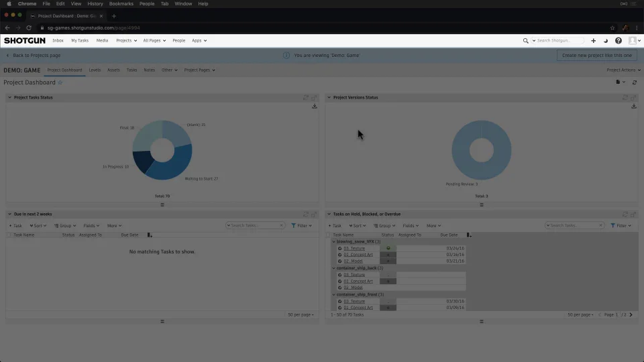Collapse the container_ship_front group
644x362 pixels.
[x=334, y=295]
